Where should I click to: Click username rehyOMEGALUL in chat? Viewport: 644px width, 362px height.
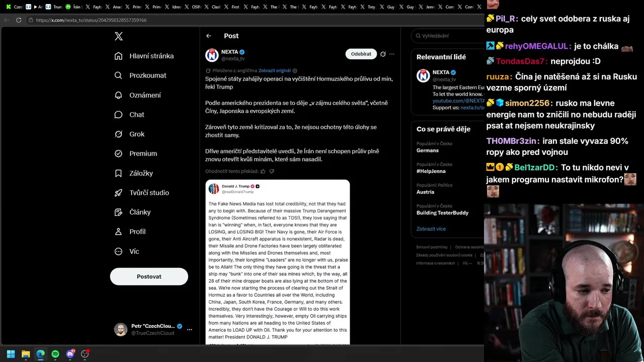click(x=536, y=46)
